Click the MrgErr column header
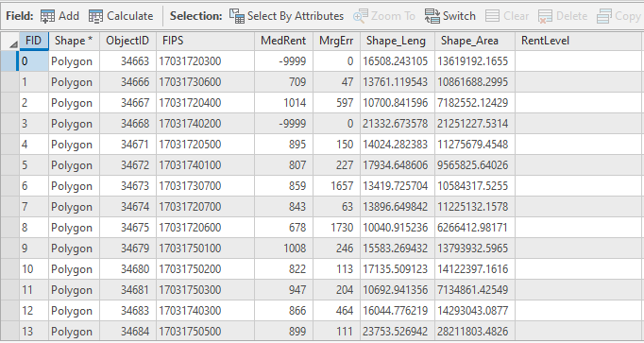644x343 pixels. [337, 41]
